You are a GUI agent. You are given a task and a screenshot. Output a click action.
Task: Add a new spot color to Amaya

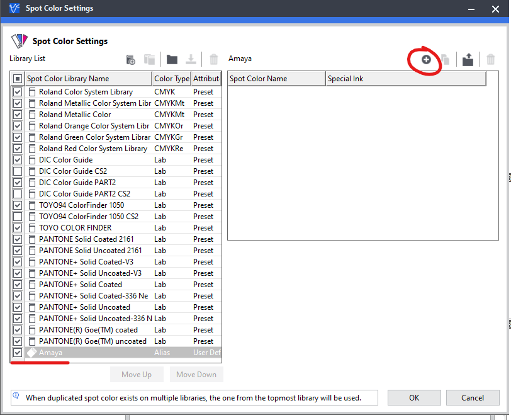point(426,59)
